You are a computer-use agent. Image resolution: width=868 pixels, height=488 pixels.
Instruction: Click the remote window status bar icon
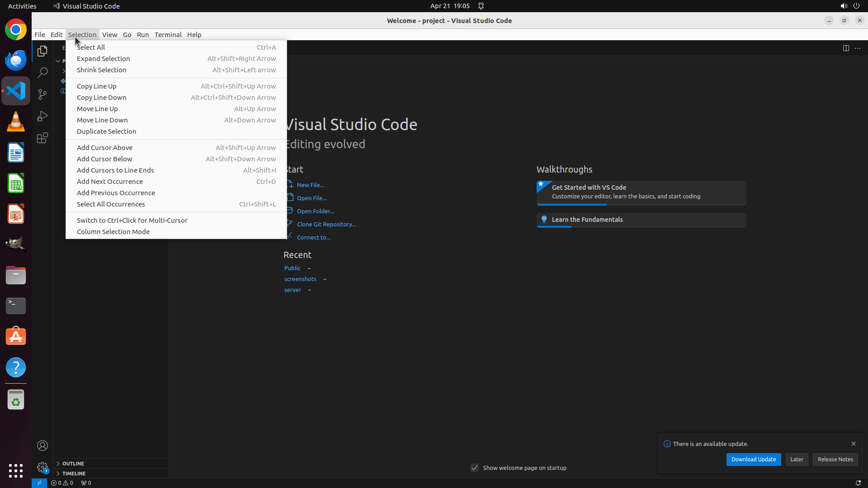pyautogui.click(x=39, y=483)
